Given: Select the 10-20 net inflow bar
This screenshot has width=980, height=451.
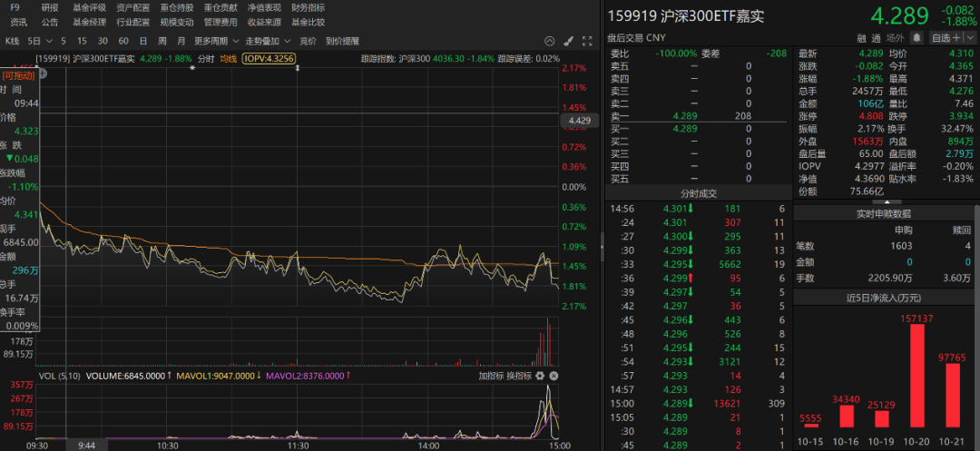Looking at the screenshot, I should (916, 376).
